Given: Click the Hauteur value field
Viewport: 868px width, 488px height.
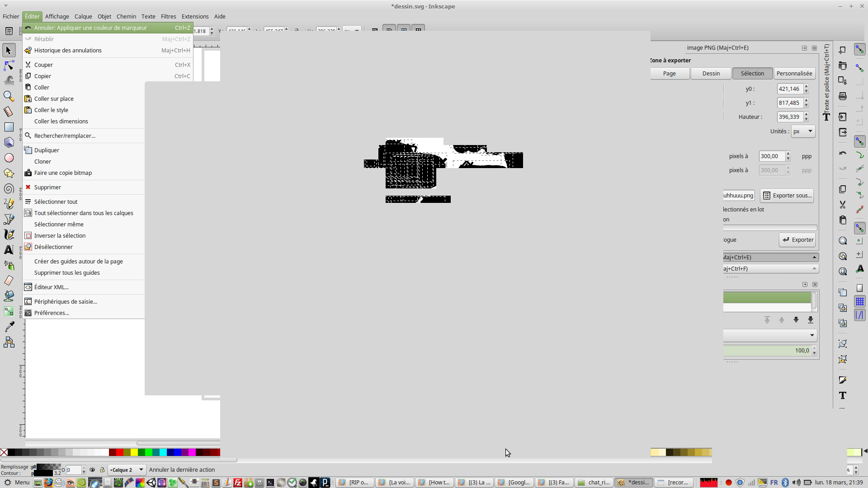Looking at the screenshot, I should tap(789, 117).
